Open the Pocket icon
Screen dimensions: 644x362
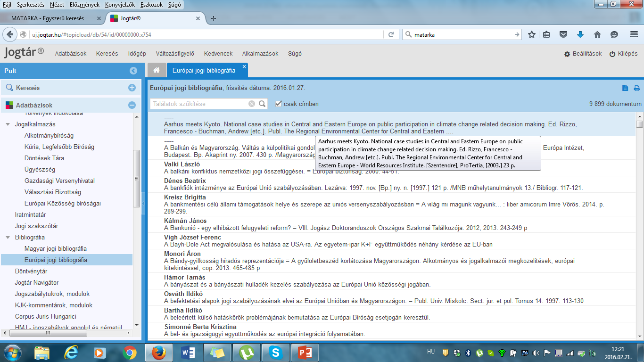point(563,34)
